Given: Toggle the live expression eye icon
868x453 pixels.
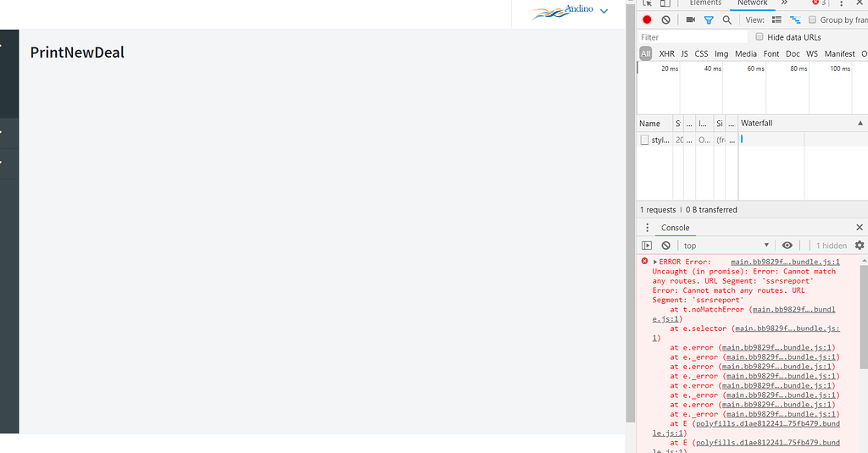Looking at the screenshot, I should tap(787, 246).
